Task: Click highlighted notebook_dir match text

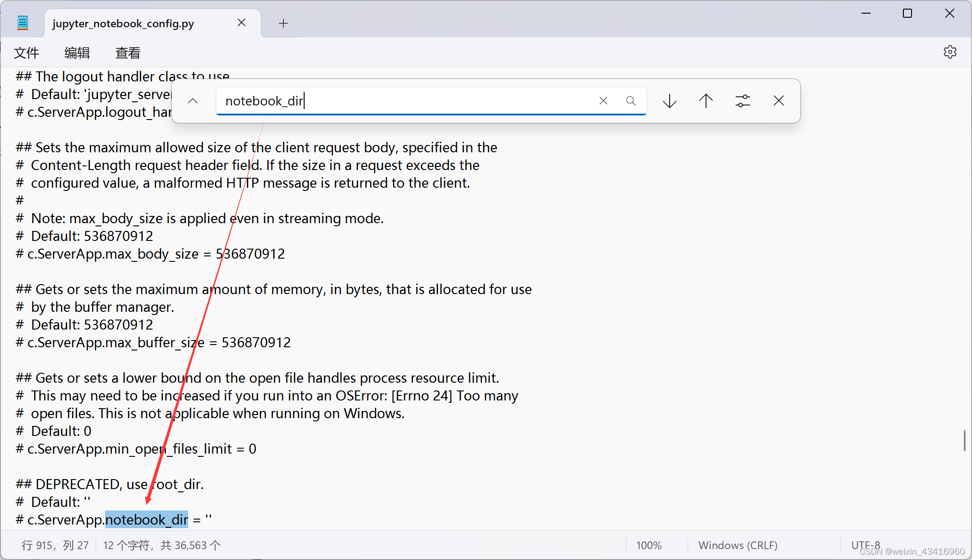Action: (x=146, y=520)
